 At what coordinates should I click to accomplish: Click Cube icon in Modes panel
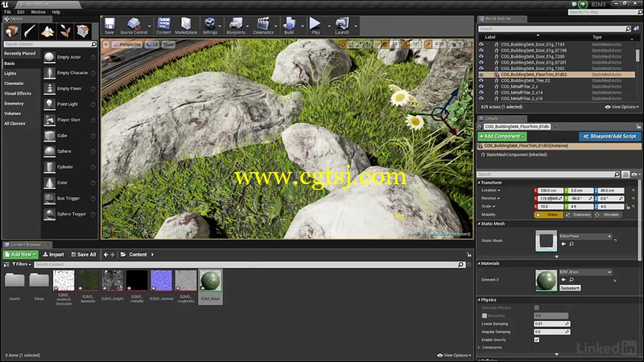pyautogui.click(x=49, y=135)
